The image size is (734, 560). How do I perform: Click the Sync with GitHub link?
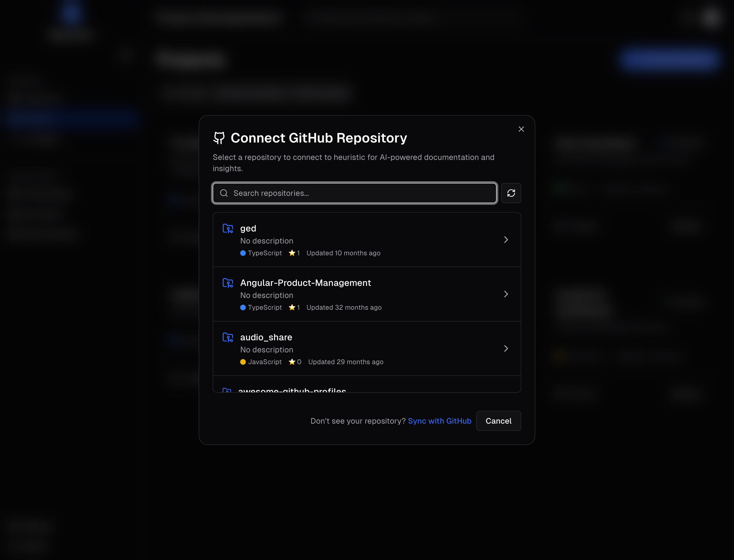(439, 421)
